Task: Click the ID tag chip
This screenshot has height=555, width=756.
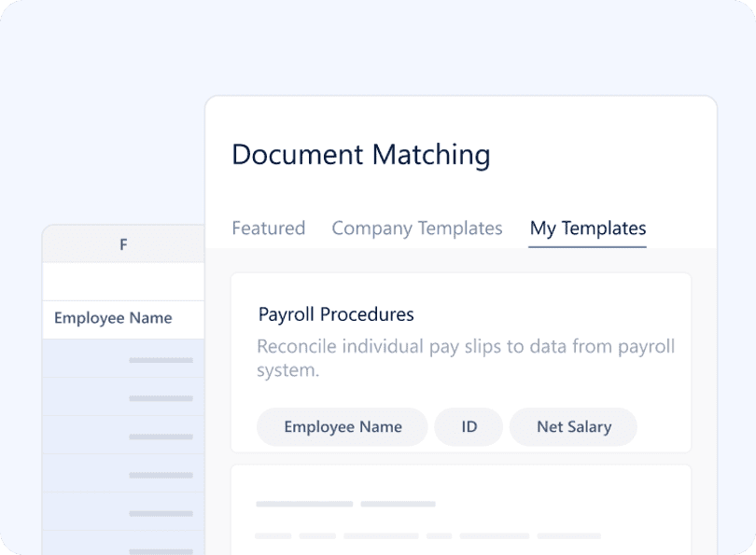Action: 469,427
